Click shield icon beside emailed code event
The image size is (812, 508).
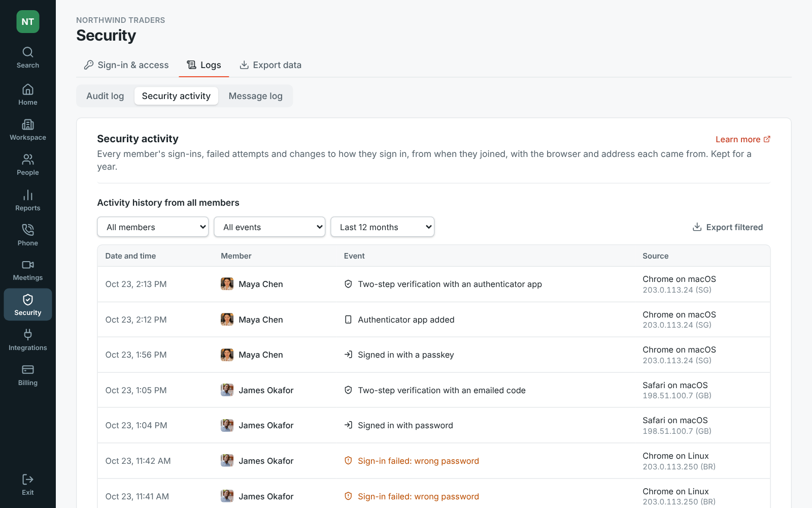point(348,390)
